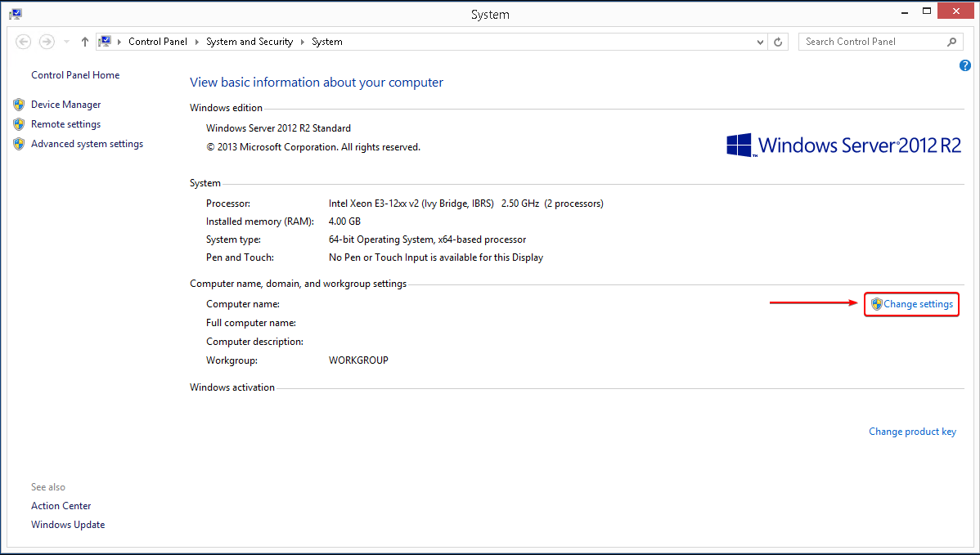Screen dimensions: 980x555
Task: Click the search magnifier icon
Action: tap(951, 41)
